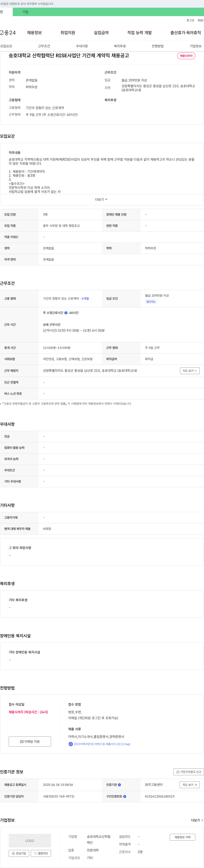Click the job posting title heading
This screenshot has width=204, height=868.
[69, 56]
